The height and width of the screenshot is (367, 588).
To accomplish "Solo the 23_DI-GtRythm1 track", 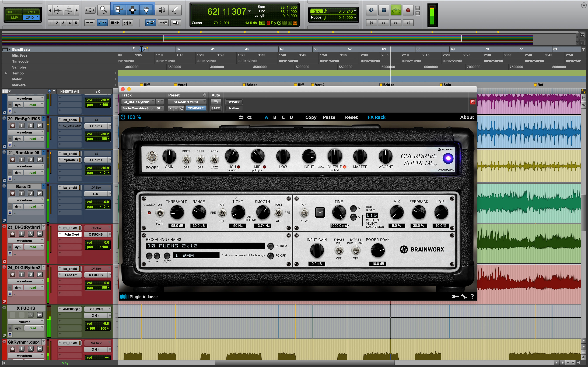I will pyautogui.click(x=31, y=234).
